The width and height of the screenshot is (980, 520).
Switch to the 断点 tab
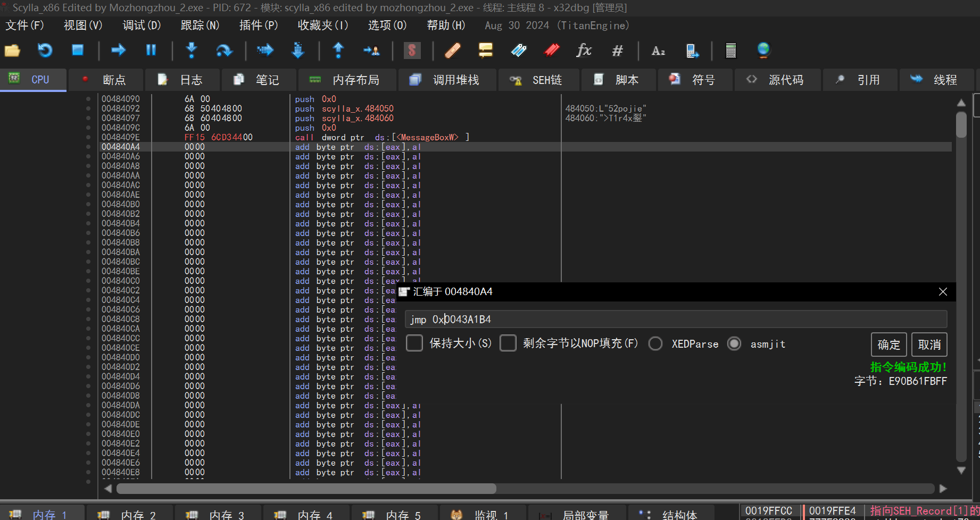pyautogui.click(x=105, y=80)
